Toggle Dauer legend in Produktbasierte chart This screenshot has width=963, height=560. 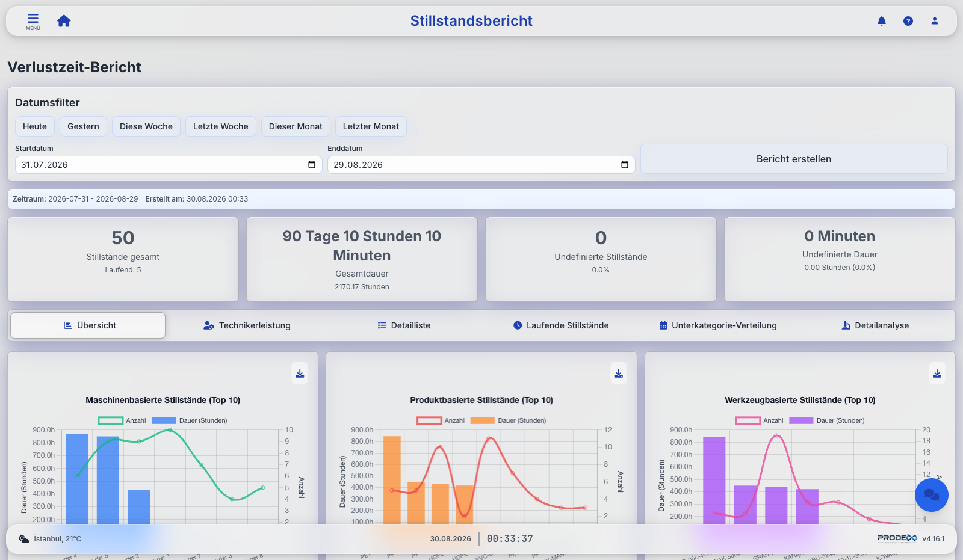(509, 420)
